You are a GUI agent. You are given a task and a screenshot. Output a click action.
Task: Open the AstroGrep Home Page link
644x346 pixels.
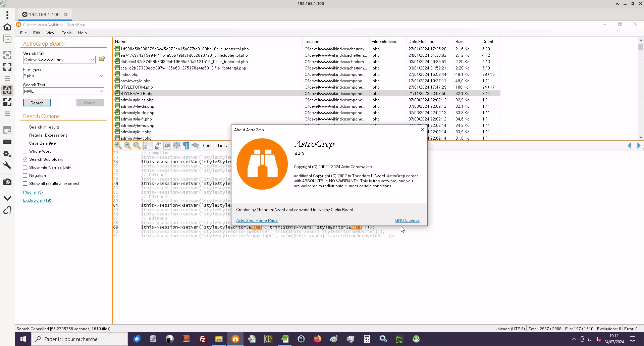tap(257, 220)
